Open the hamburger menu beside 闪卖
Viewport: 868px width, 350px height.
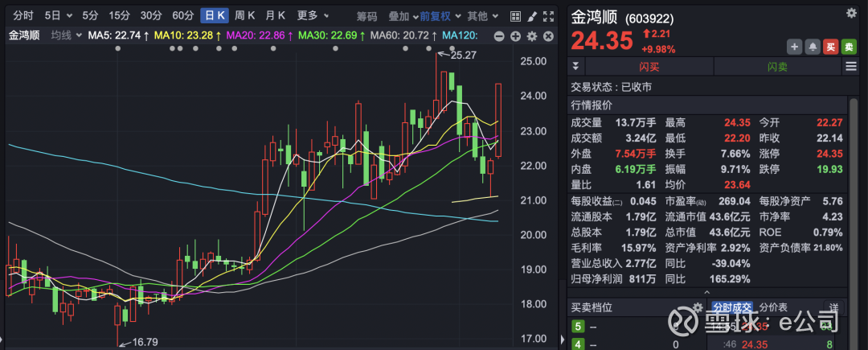click(x=851, y=67)
